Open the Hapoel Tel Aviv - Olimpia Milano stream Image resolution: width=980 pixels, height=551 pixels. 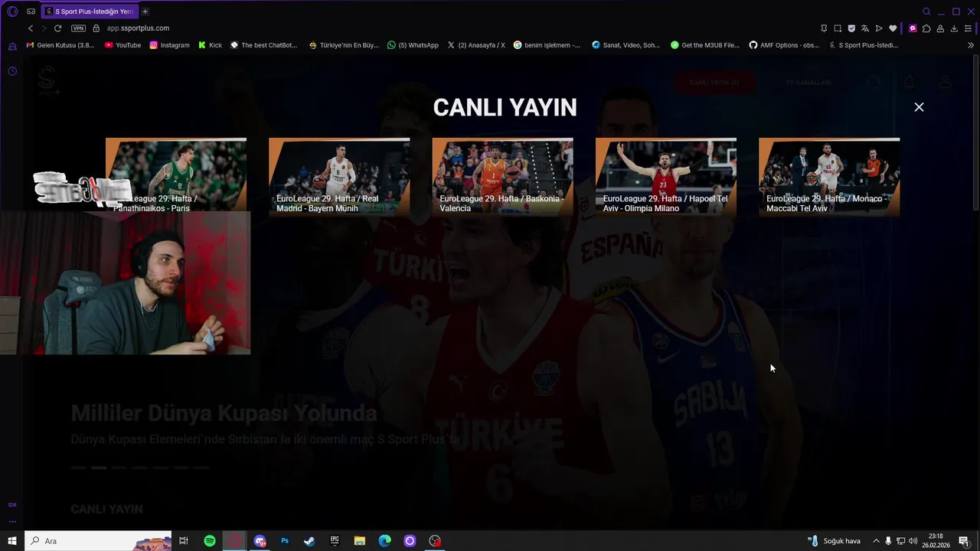pos(666,176)
